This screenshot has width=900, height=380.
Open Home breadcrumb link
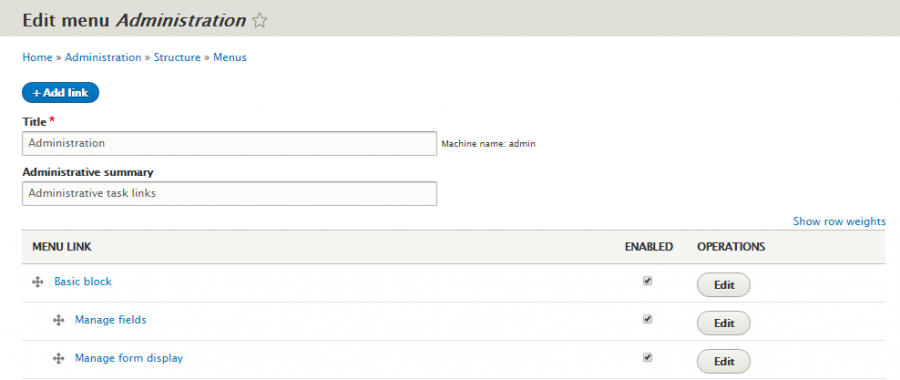click(x=37, y=57)
